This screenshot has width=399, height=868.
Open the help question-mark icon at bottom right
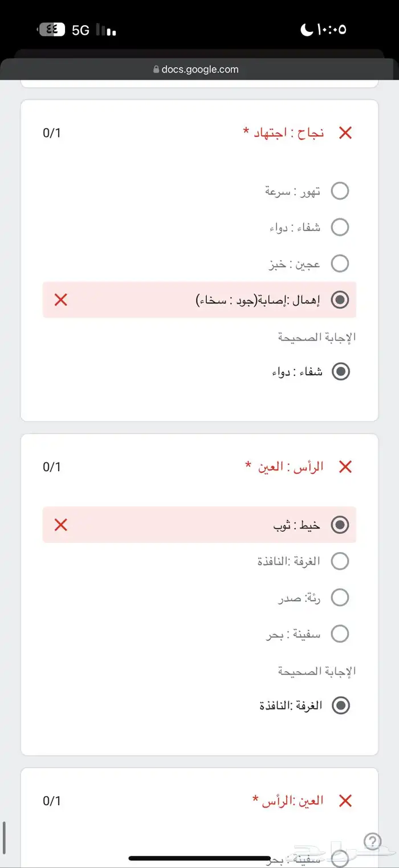pos(373,842)
